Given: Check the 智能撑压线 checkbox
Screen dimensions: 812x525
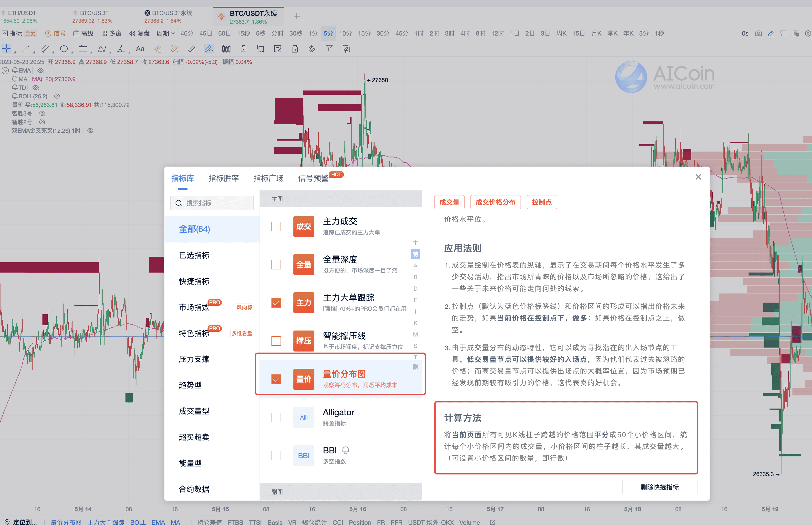Looking at the screenshot, I should pyautogui.click(x=276, y=341).
